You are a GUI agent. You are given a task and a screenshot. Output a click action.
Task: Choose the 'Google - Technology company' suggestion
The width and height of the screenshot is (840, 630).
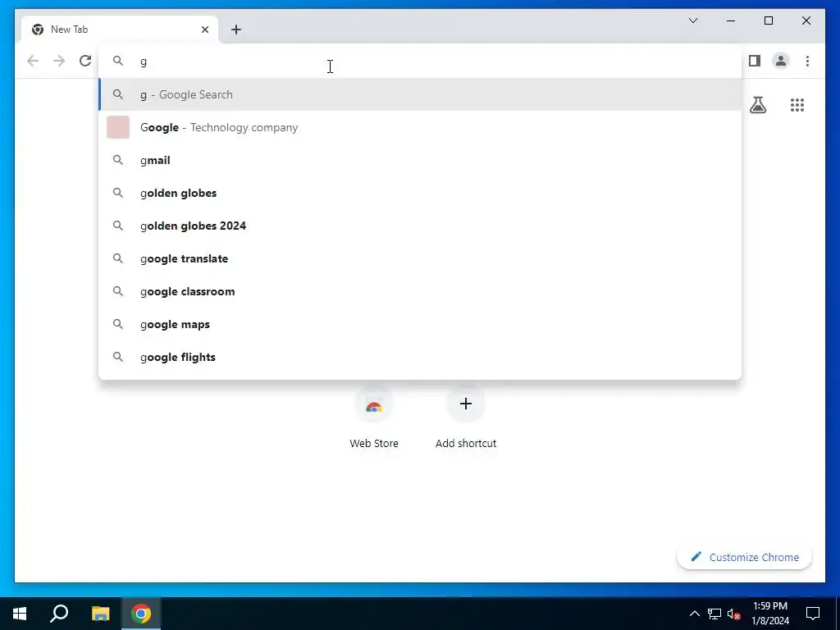tap(420, 127)
